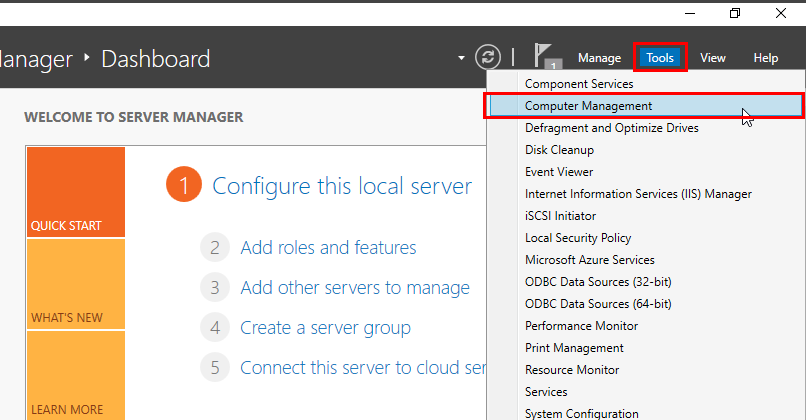Click the refresh dashboard icon
The width and height of the screenshot is (806, 420).
[x=487, y=57]
